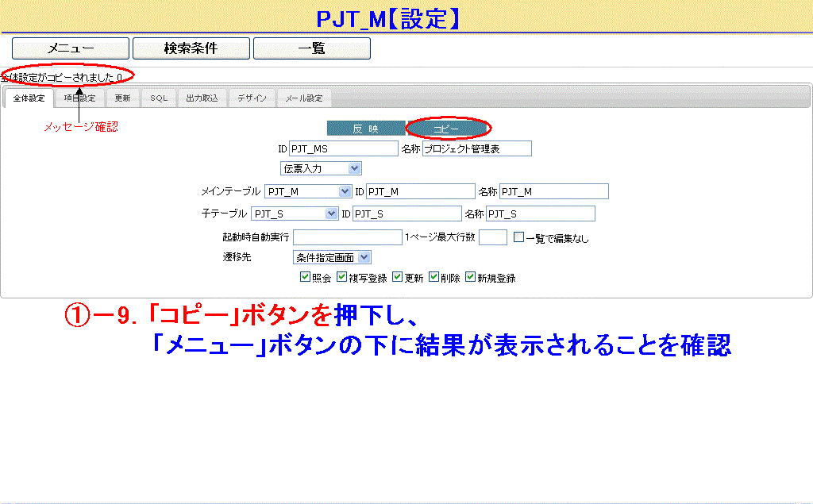Screen dimensions: 813x504
Task: Click the メニュー button
Action: (x=70, y=48)
